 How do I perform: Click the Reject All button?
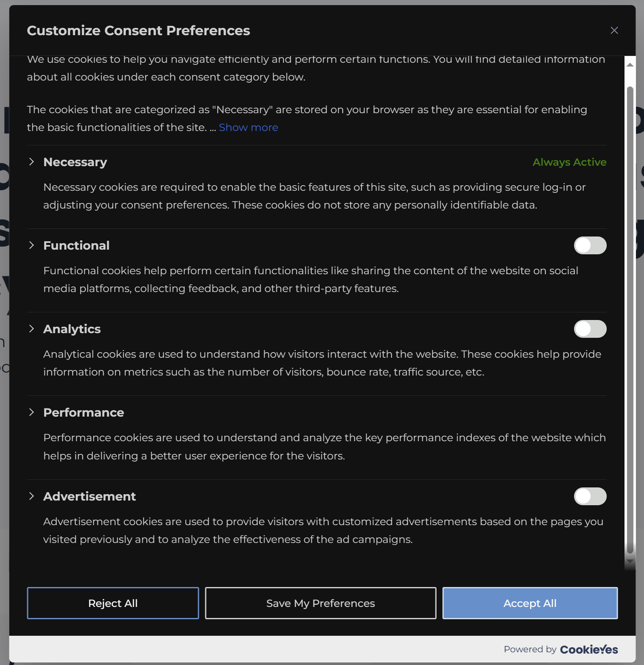point(112,603)
